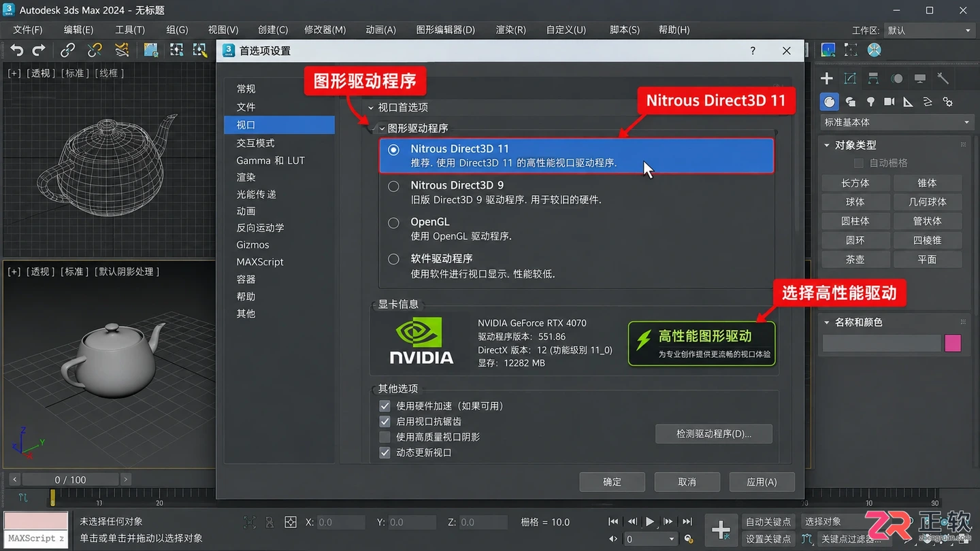Open the 标准基本体 dropdown
This screenshot has width=980, height=551.
click(x=896, y=122)
